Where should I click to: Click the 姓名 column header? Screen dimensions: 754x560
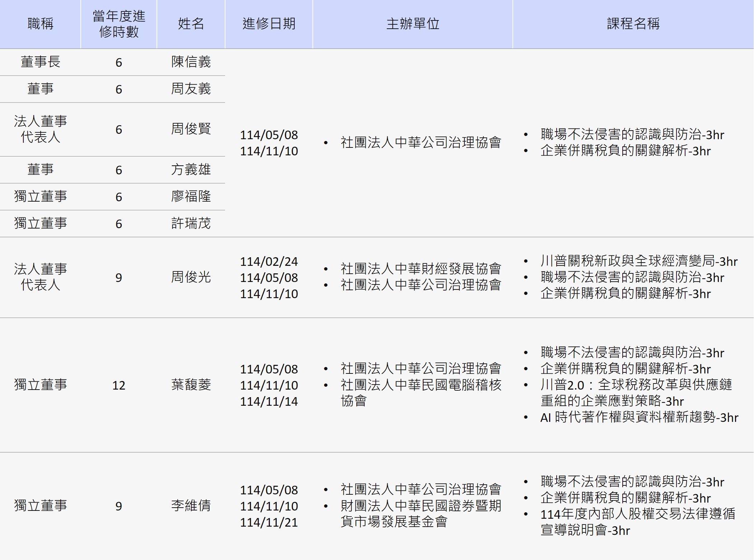pos(191,24)
